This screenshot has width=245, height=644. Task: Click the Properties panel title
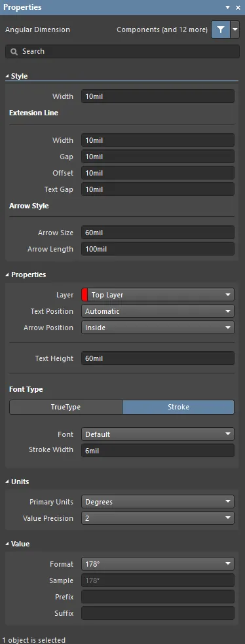pos(22,7)
